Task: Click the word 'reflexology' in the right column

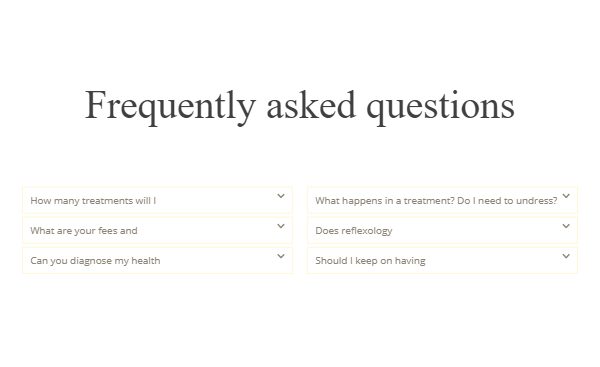Action: 367,231
